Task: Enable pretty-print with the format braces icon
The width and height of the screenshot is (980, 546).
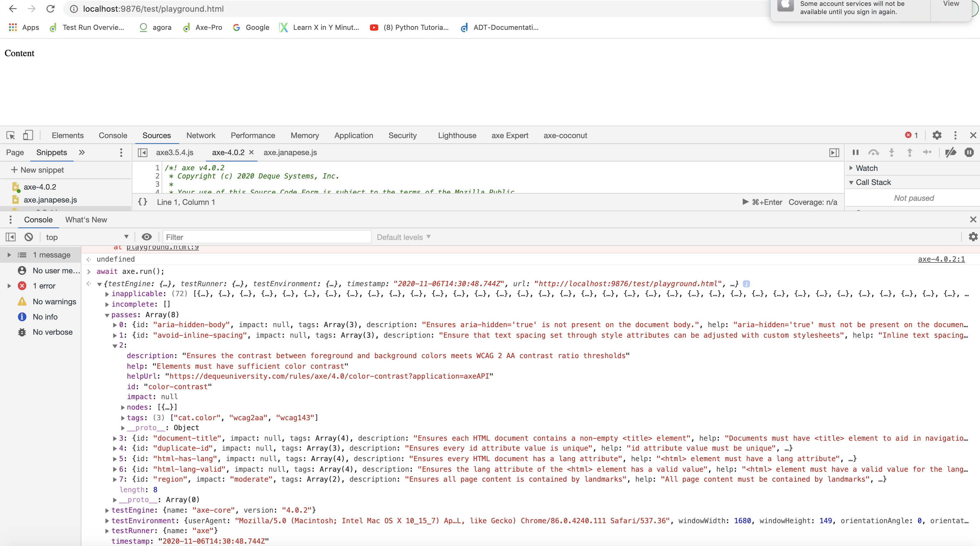Action: (x=143, y=202)
